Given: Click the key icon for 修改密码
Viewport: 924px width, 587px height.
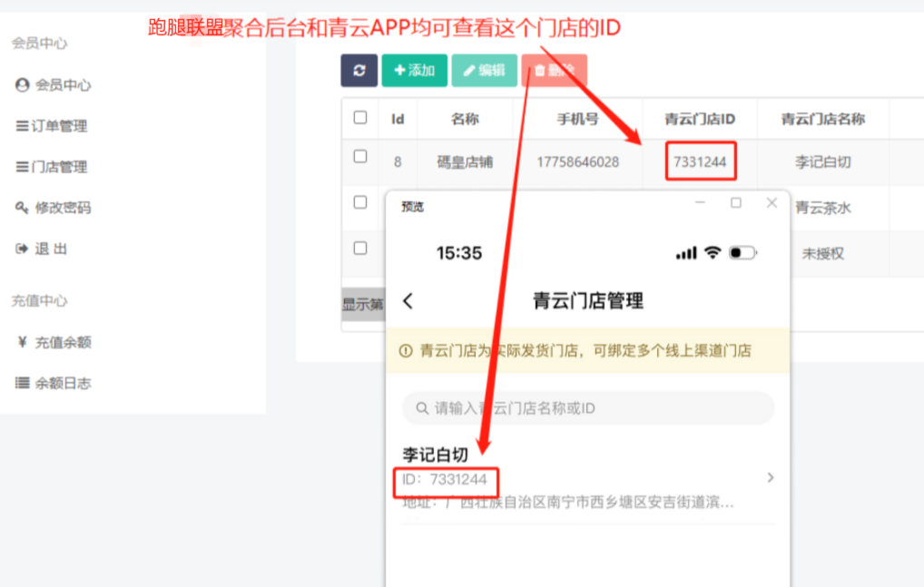Looking at the screenshot, I should click(x=22, y=208).
